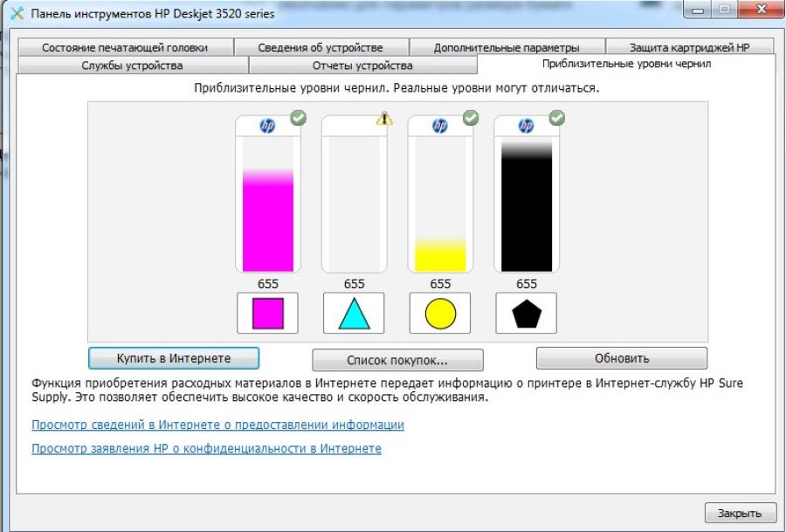
Task: Click the HP logo on magenta cartridge
Action: (x=268, y=125)
